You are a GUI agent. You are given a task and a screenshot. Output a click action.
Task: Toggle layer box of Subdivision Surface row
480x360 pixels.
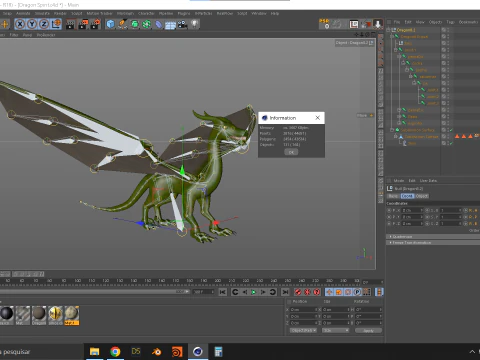click(x=444, y=130)
